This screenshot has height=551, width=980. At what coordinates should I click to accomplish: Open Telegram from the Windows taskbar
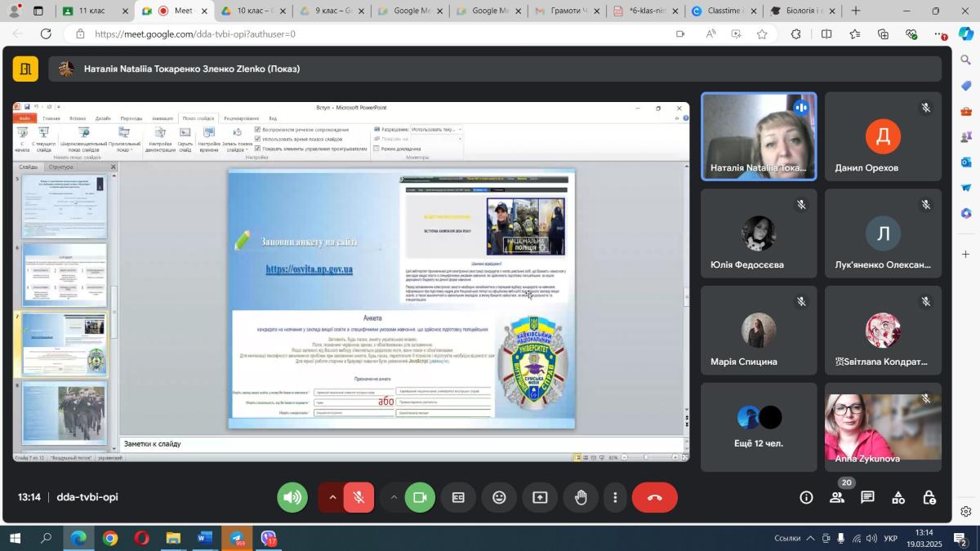[236, 539]
